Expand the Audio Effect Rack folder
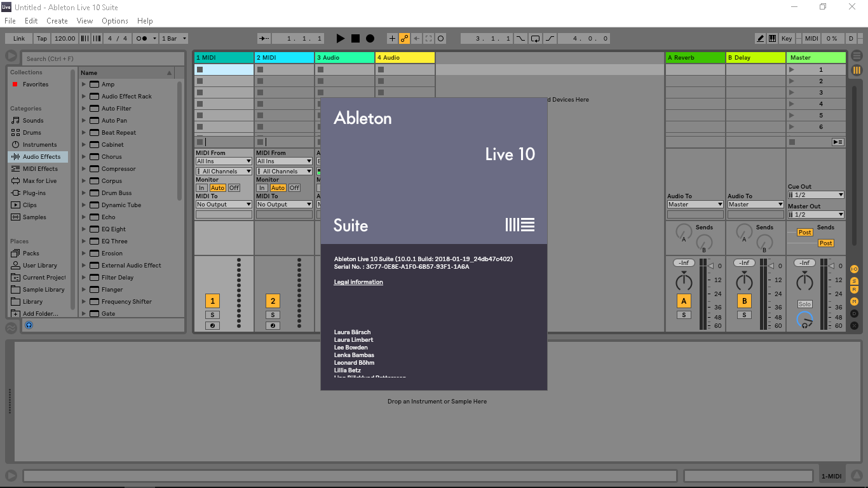Screen dimensions: 868x488 [x=83, y=97]
